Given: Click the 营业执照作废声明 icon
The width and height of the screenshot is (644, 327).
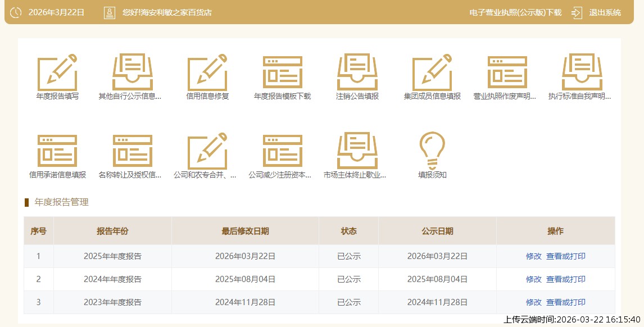Looking at the screenshot, I should (x=507, y=72).
